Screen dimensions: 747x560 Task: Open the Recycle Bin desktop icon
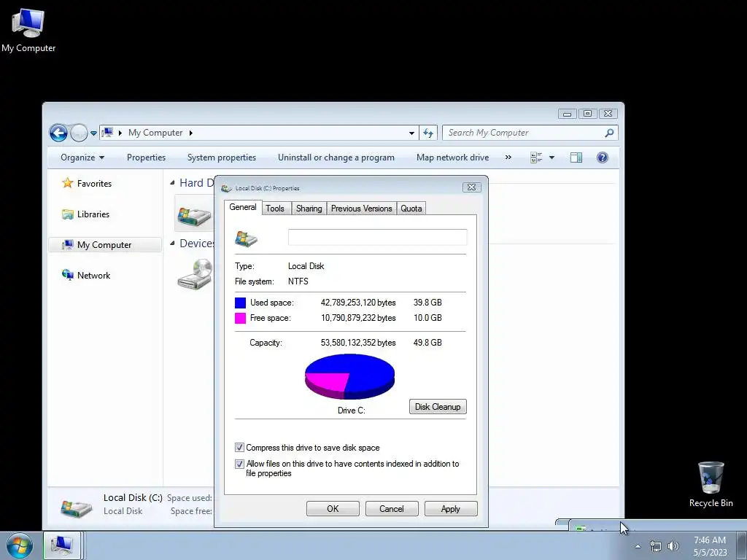click(711, 484)
